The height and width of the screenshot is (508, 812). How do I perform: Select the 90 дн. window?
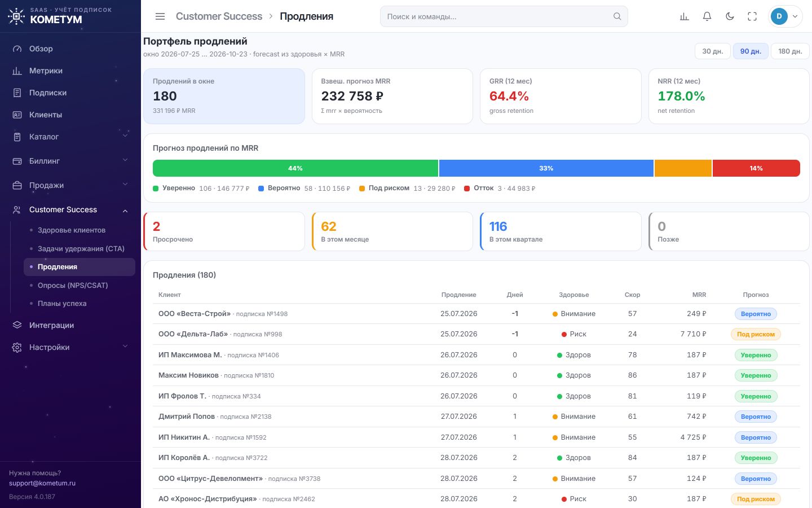pyautogui.click(x=751, y=51)
